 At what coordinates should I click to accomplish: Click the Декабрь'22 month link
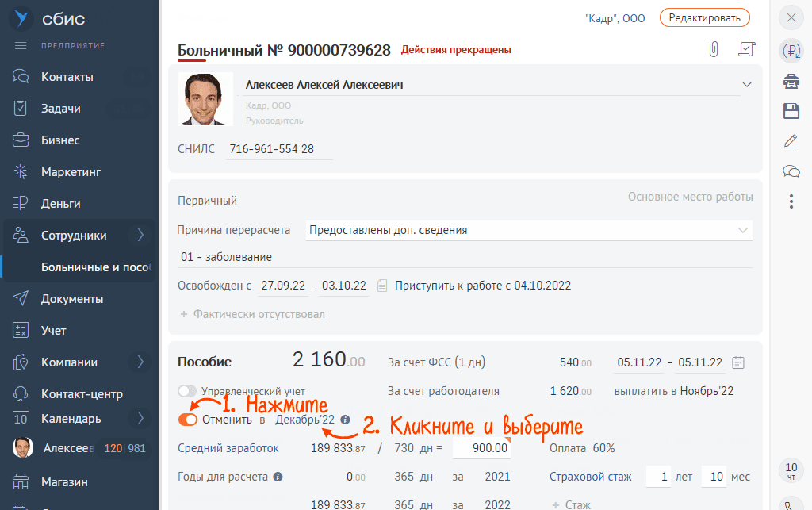[x=305, y=420]
